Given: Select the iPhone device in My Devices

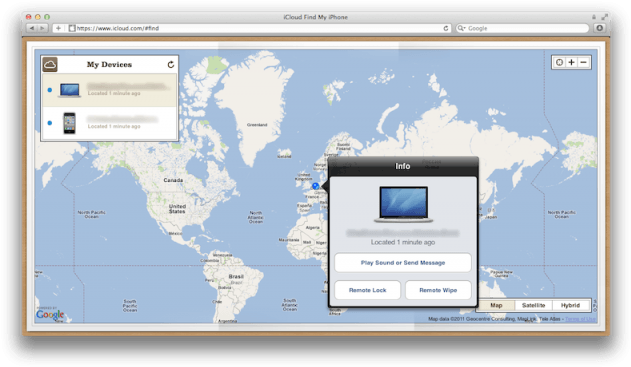Looking at the screenshot, I should click(109, 123).
